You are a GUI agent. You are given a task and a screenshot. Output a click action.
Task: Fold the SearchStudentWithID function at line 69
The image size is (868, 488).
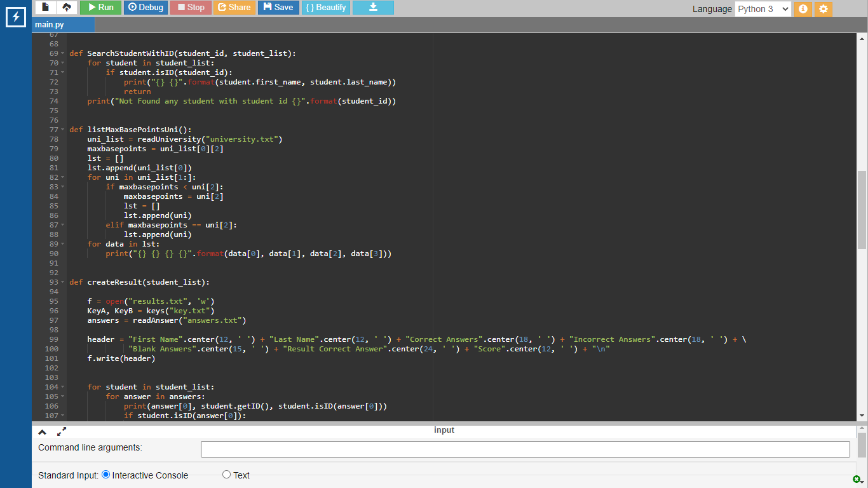pos(62,54)
